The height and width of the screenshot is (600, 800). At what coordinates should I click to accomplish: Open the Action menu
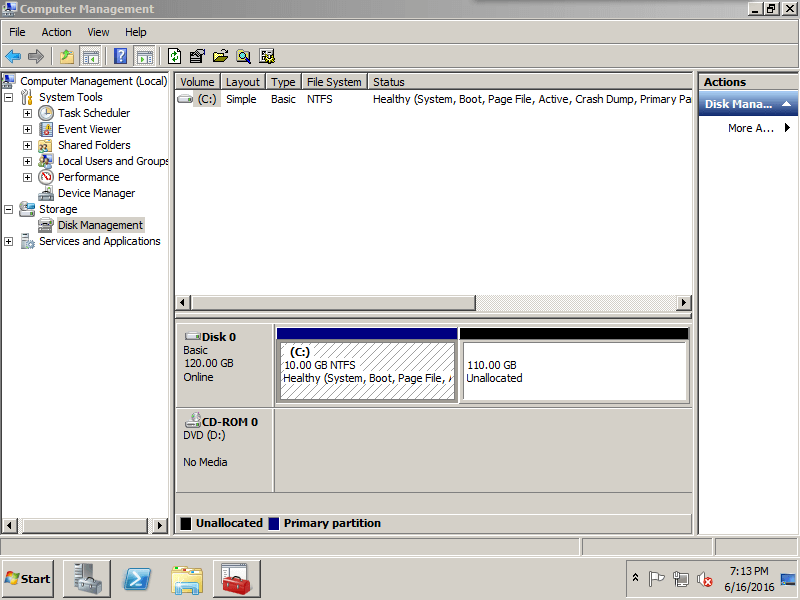pyautogui.click(x=56, y=32)
